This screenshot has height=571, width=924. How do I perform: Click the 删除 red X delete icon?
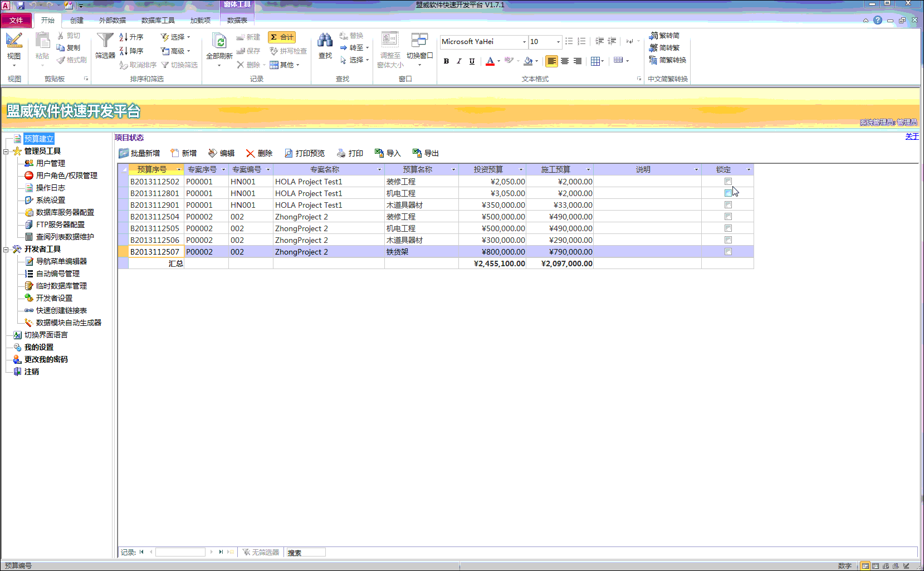coord(250,153)
